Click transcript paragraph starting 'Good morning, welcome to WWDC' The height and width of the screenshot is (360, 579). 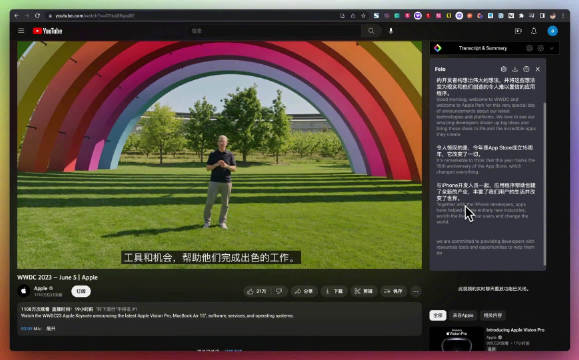point(486,117)
